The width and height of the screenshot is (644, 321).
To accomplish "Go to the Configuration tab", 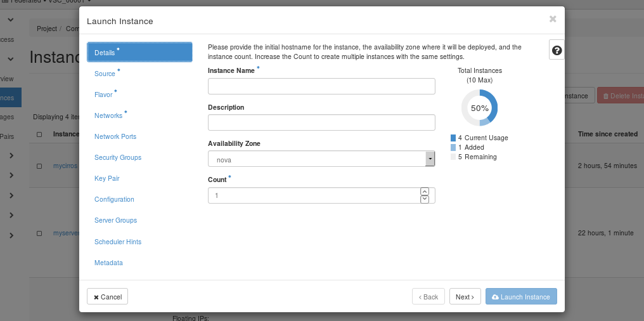I will click(114, 199).
